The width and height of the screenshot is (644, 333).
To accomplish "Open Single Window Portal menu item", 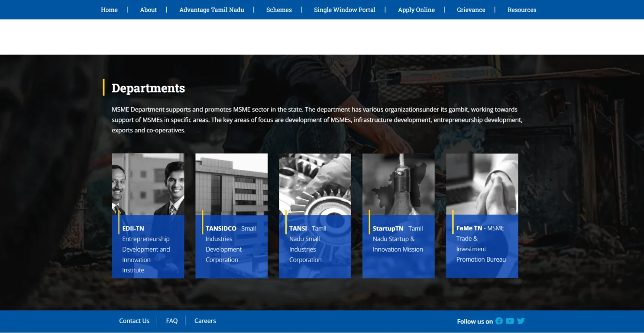I will [x=345, y=10].
